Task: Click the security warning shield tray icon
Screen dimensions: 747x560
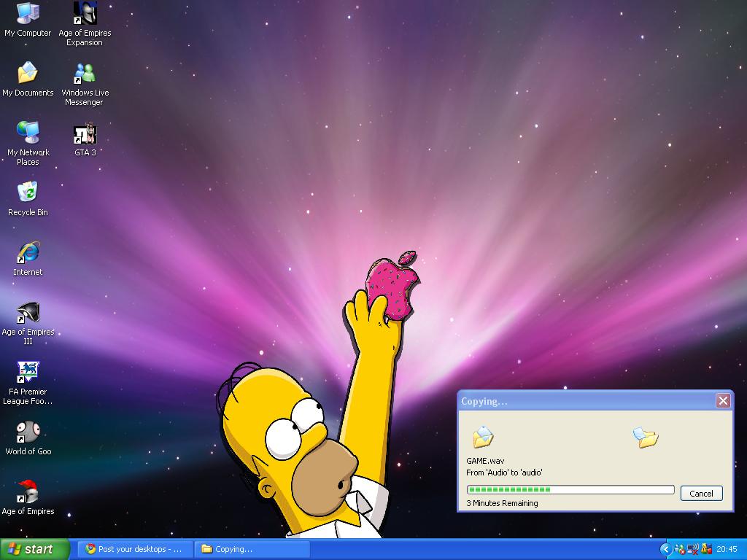Action: pos(706,549)
